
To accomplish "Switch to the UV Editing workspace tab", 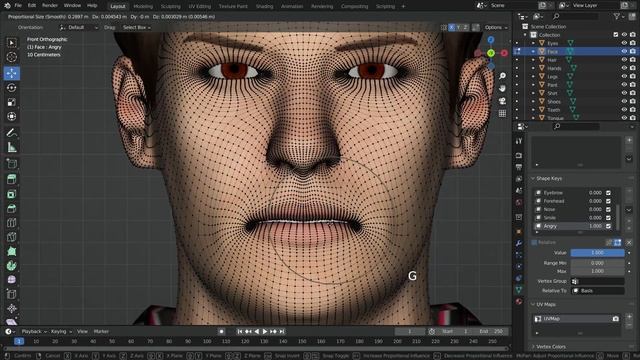I will point(200,6).
